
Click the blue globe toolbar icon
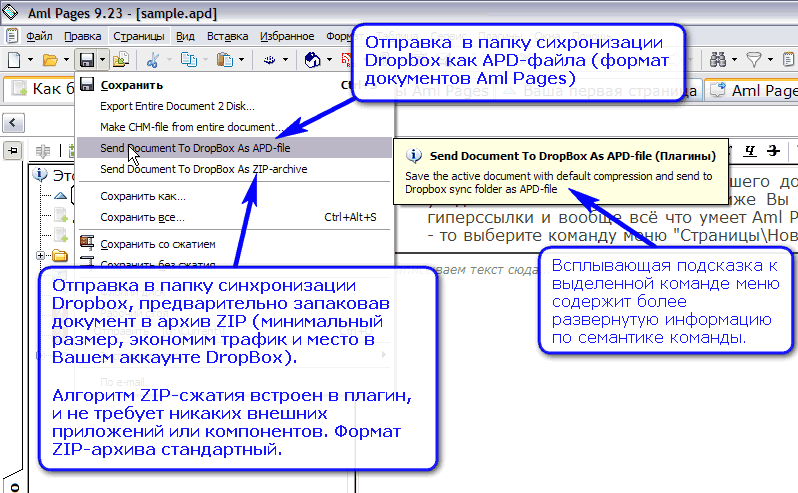pos(312,60)
